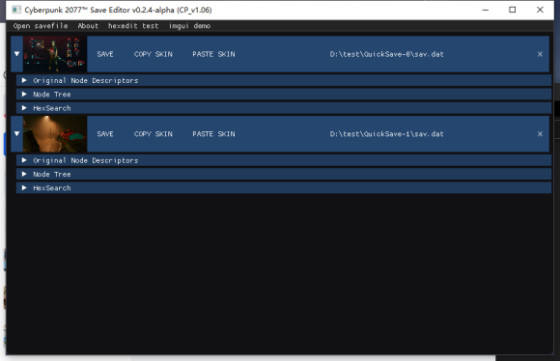This screenshot has width=560, height=361.
Task: Click COPY SKIN for QuickSave-0
Action: pos(153,54)
